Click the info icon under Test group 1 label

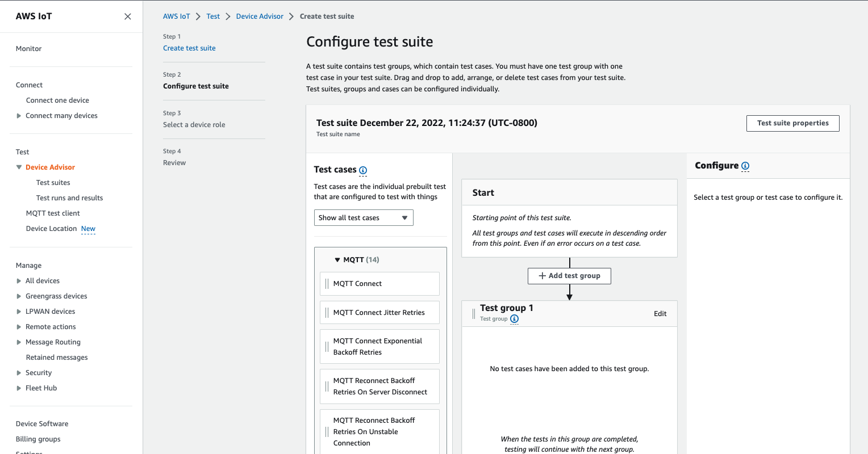pos(514,319)
